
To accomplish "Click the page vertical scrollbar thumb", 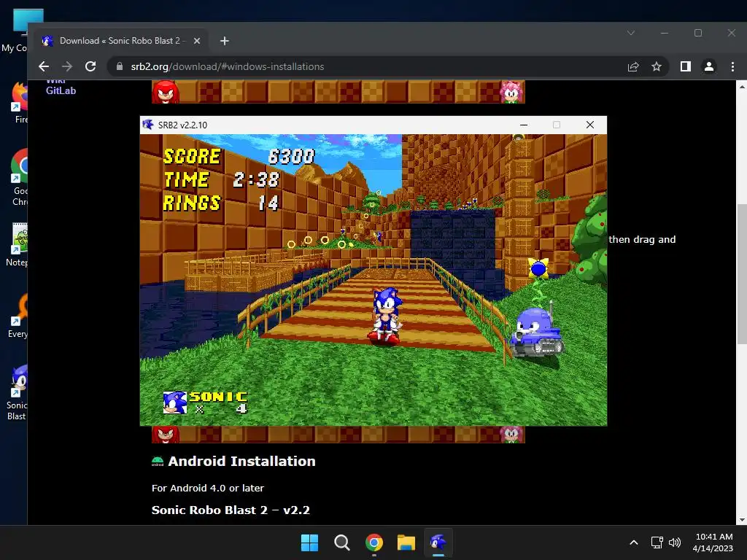I will point(742,273).
